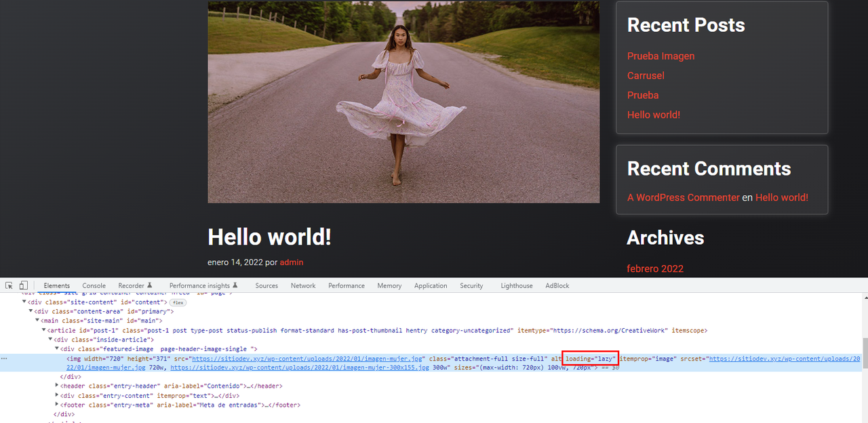Image resolution: width=868 pixels, height=423 pixels.
Task: Click the Recent Comments widget heading
Action: point(709,169)
